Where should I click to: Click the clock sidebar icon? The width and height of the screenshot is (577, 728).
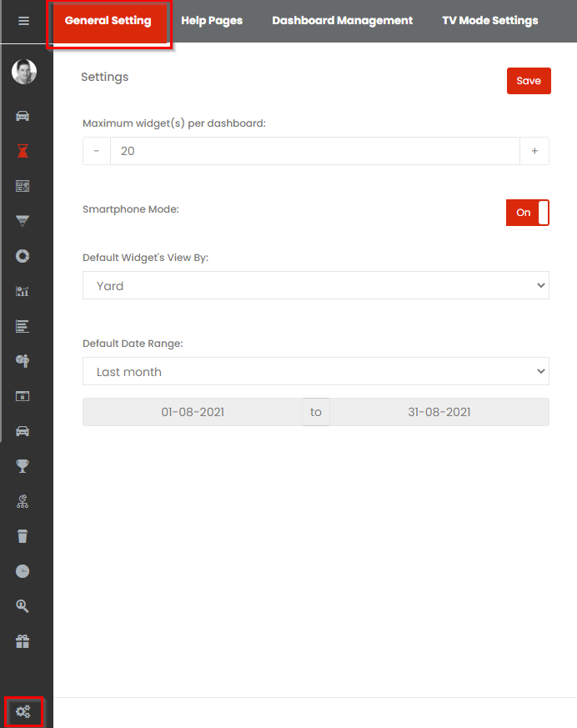pyautogui.click(x=23, y=571)
